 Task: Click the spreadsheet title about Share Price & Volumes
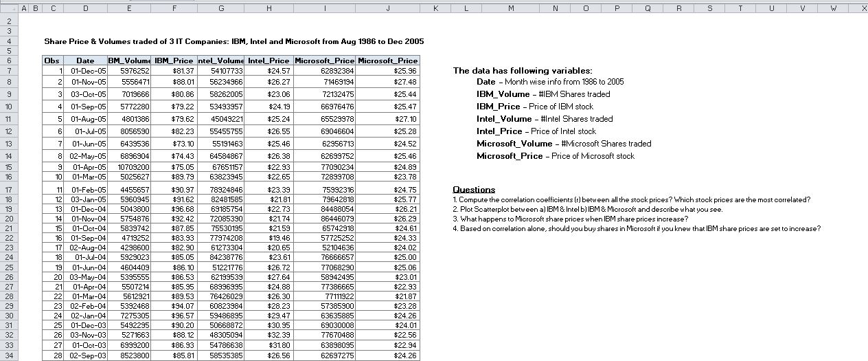point(234,41)
